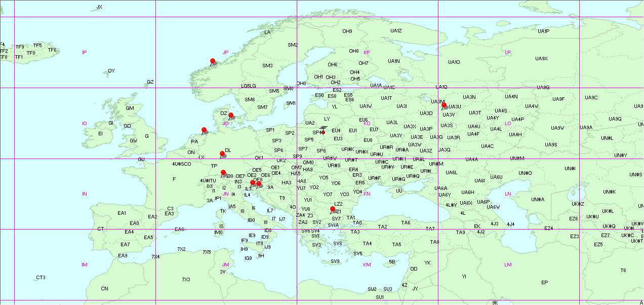Click the red pushpin on the Norwegian coast
Screen dimensions: 644x305
click(213, 62)
